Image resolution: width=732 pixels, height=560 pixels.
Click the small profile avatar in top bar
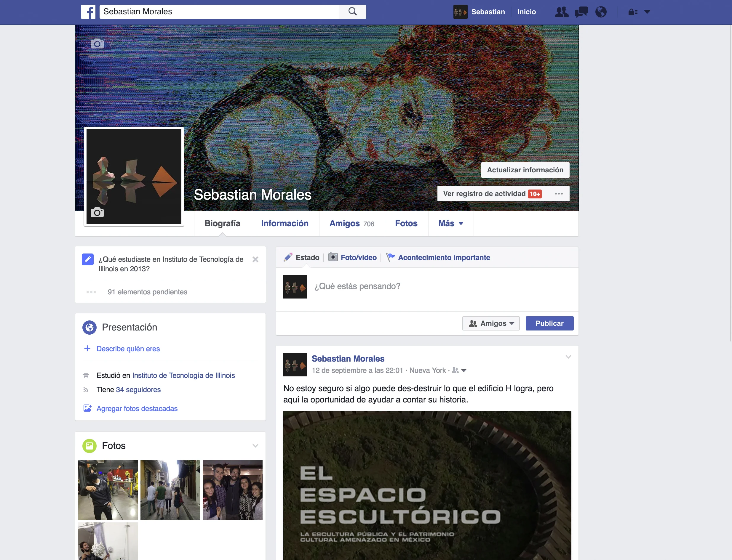click(x=460, y=12)
